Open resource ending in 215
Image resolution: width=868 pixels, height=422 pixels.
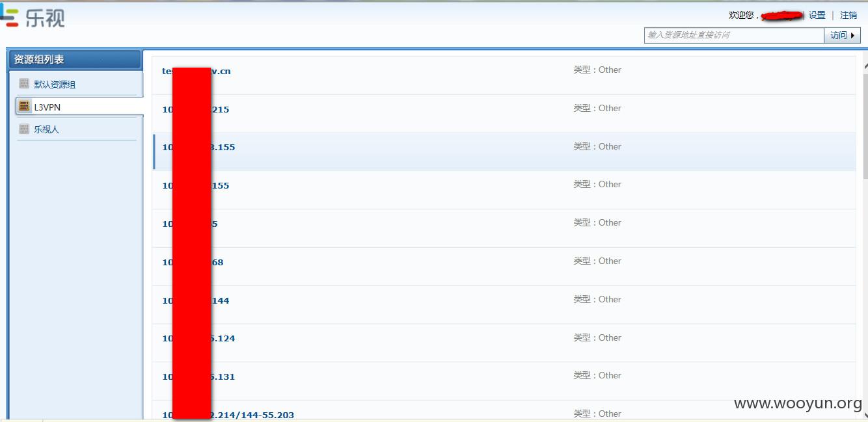pos(196,110)
